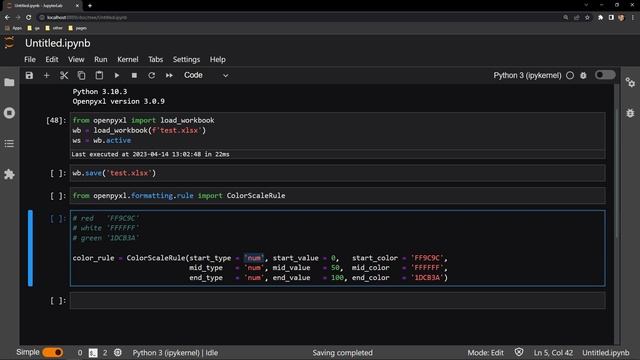Open the table of contents panel

9,144
